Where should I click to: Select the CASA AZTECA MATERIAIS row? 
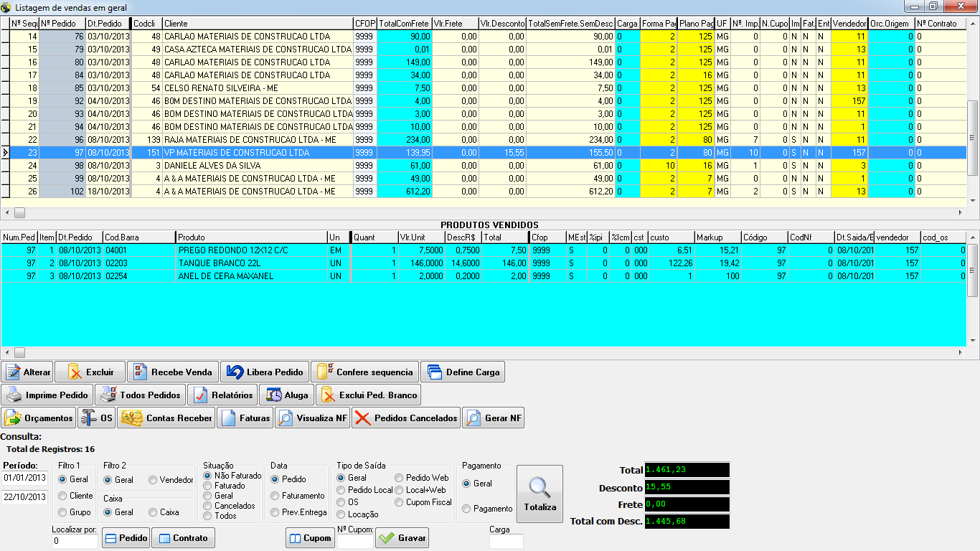coord(483,50)
